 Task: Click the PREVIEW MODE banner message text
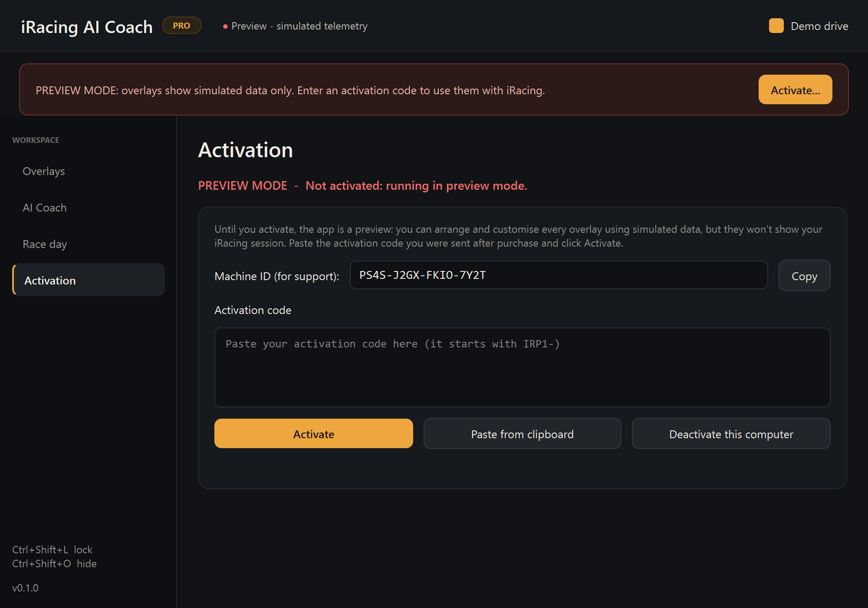tap(290, 90)
